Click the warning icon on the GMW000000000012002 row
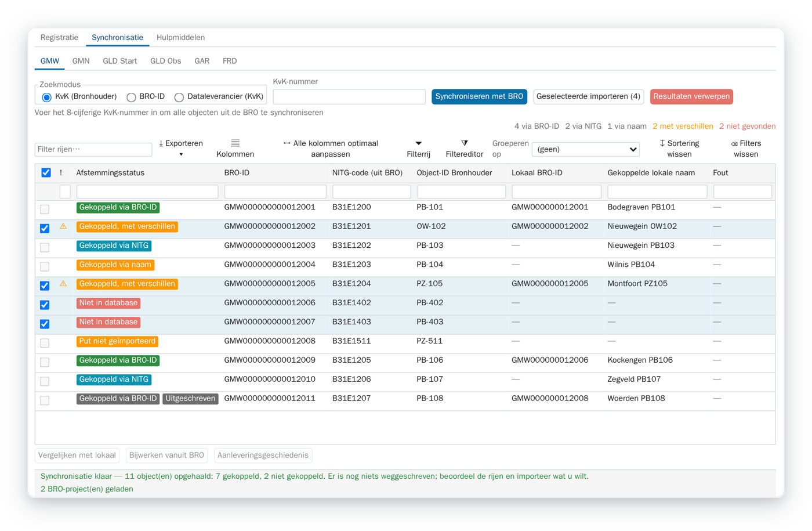The height and width of the screenshot is (531, 812). click(63, 226)
